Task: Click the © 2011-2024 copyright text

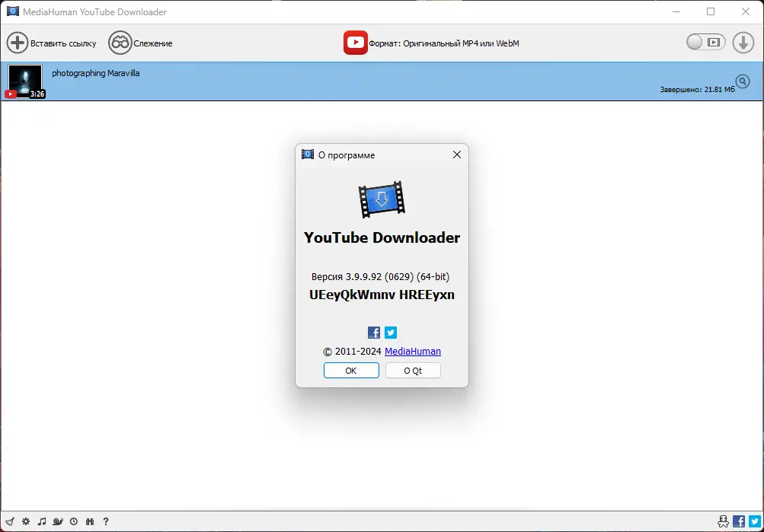Action: (x=352, y=352)
